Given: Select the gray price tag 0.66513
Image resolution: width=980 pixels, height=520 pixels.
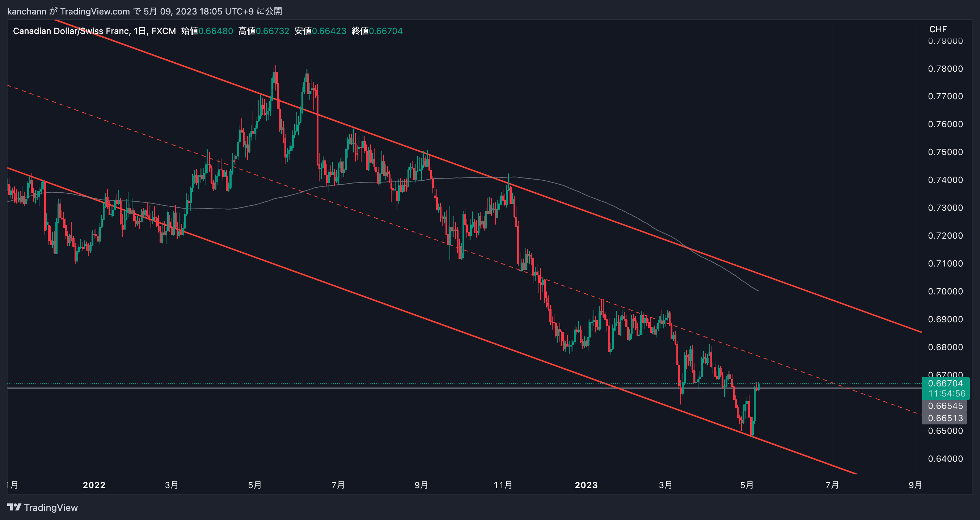Looking at the screenshot, I should [x=945, y=418].
